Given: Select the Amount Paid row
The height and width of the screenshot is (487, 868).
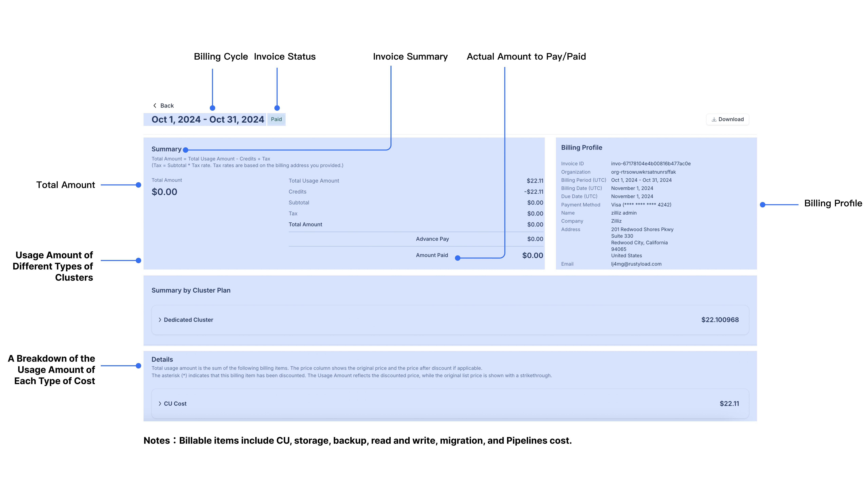Looking at the screenshot, I should click(432, 255).
